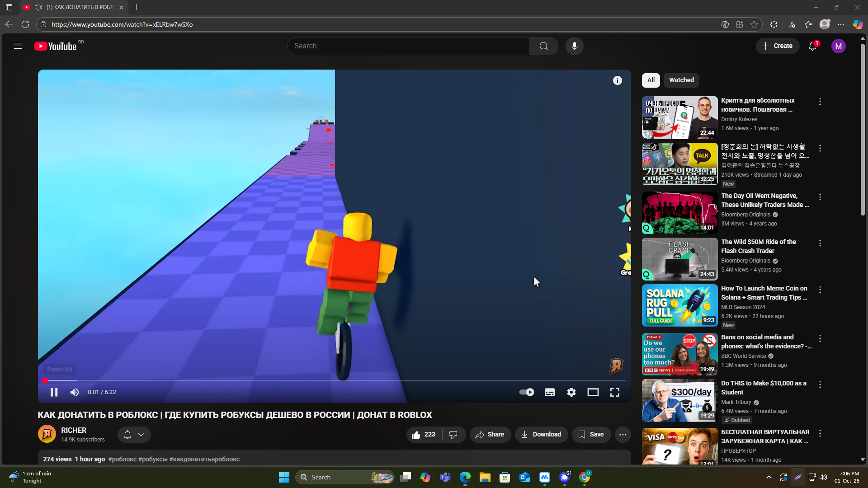Open BBC World Service channel link

pyautogui.click(x=744, y=356)
